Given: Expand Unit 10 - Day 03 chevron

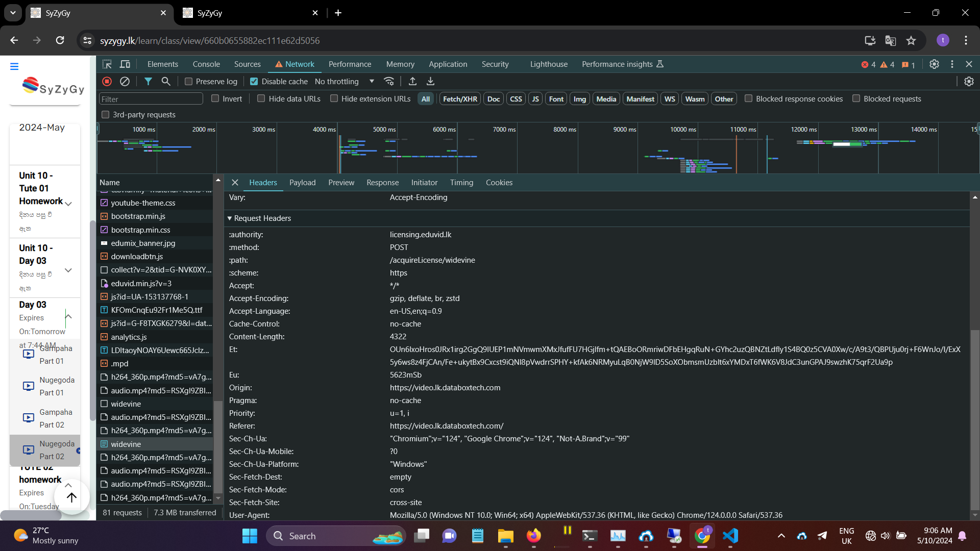Looking at the screenshot, I should (68, 270).
